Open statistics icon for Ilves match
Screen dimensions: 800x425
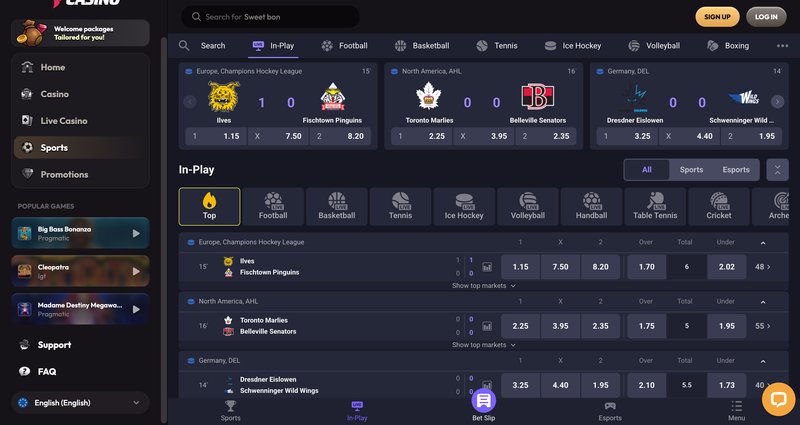click(x=487, y=267)
